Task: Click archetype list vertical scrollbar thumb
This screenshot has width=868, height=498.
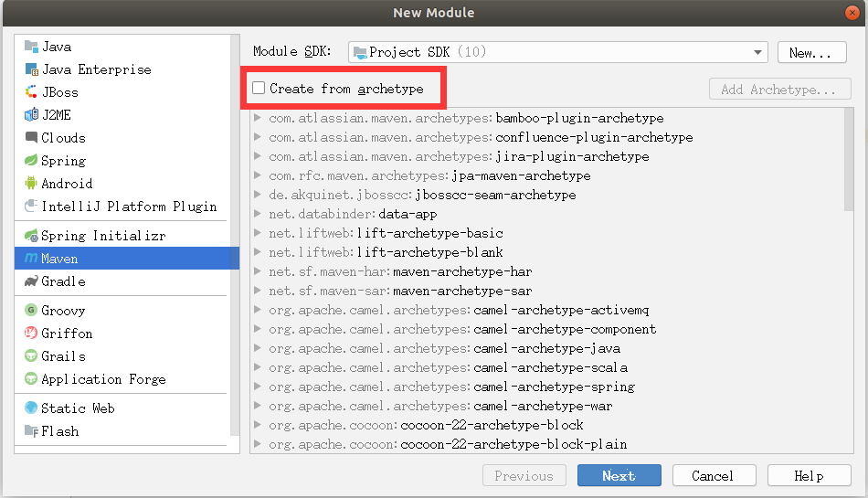Action: (x=849, y=159)
